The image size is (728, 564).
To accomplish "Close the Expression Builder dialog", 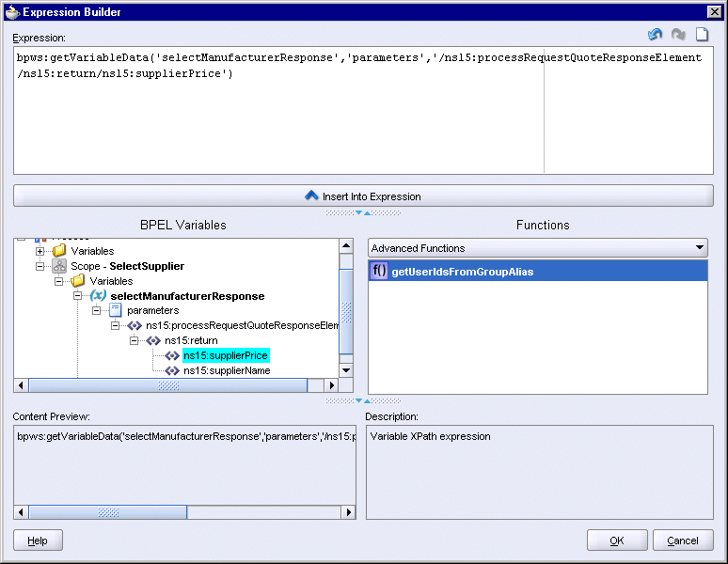I will pos(714,12).
